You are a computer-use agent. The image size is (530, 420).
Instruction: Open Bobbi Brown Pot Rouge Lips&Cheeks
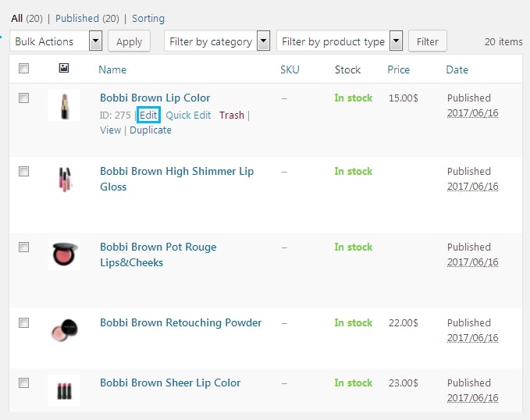point(158,254)
